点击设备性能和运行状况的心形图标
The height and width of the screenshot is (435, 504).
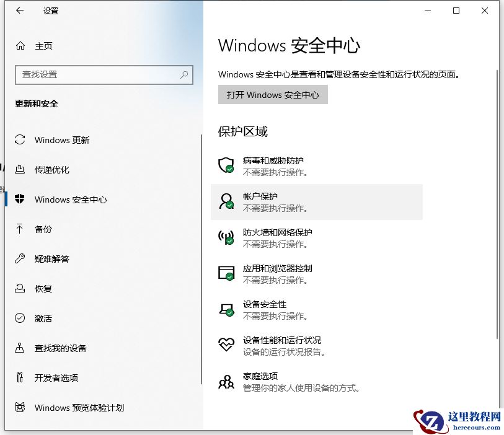point(226,345)
